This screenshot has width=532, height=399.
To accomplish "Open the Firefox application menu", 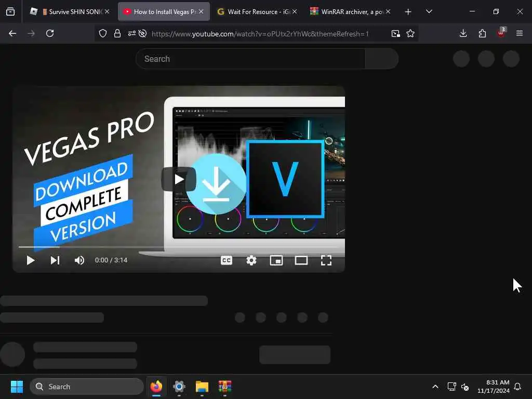I will pyautogui.click(x=520, y=33).
